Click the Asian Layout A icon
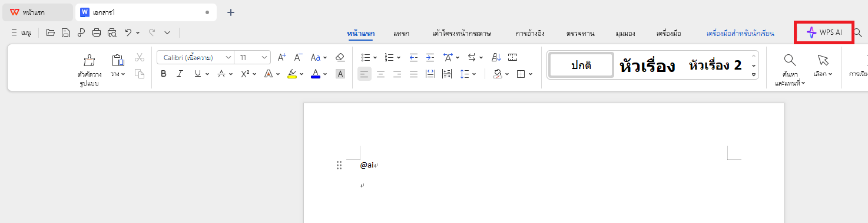Image resolution: width=868 pixels, height=223 pixels. 448,57
